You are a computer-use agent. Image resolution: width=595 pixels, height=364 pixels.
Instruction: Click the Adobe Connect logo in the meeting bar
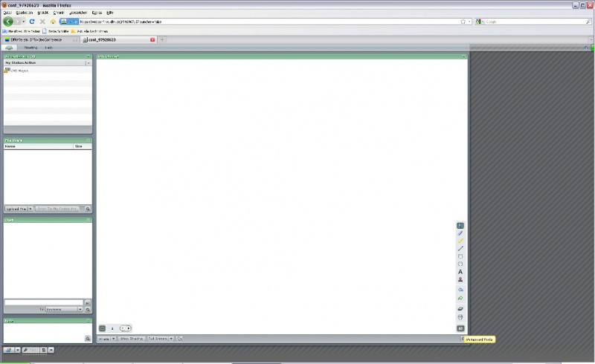(9, 48)
